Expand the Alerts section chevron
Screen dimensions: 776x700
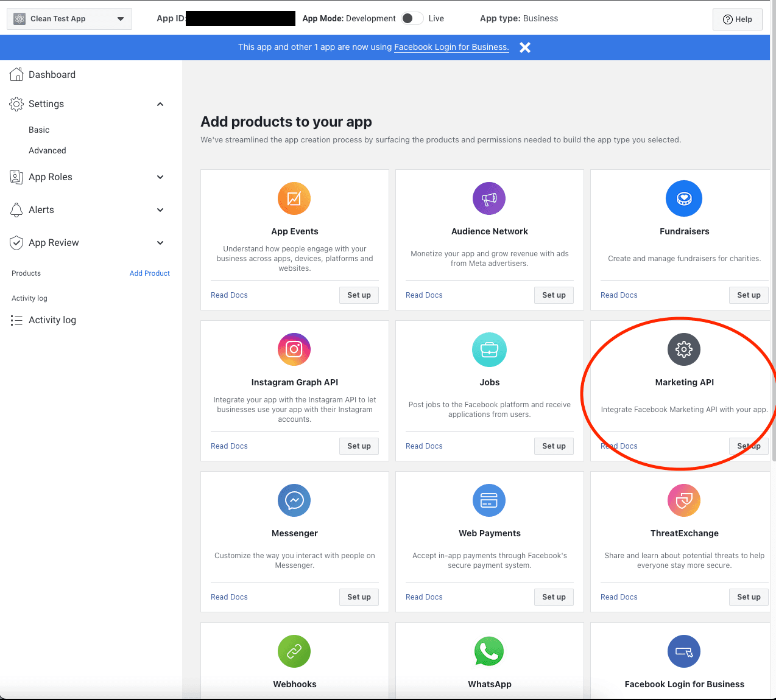pos(160,210)
